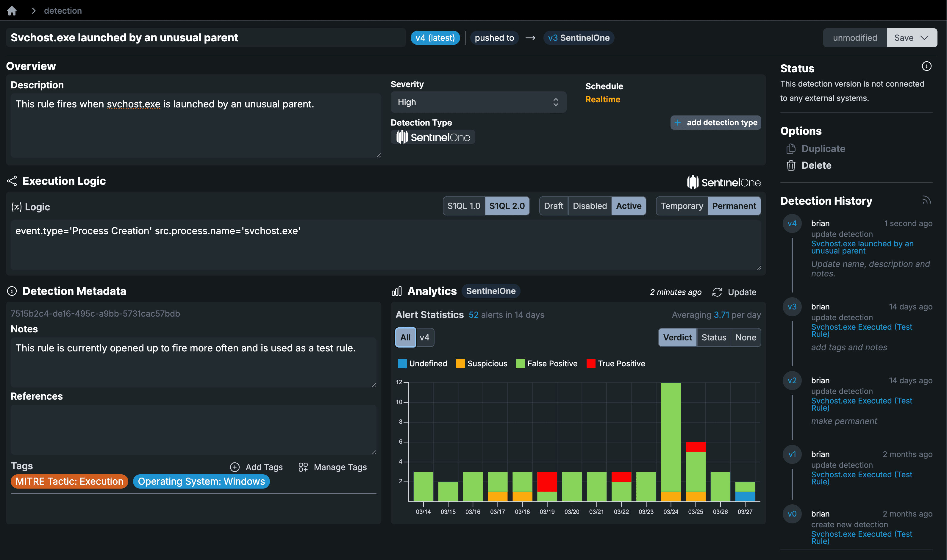The height and width of the screenshot is (560, 947).
Task: Click the Logic variable (x) icon
Action: pos(16,207)
